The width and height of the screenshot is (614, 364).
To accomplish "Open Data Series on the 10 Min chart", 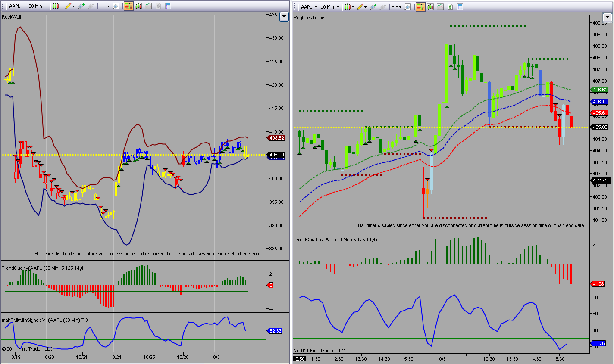I will click(x=430, y=7).
